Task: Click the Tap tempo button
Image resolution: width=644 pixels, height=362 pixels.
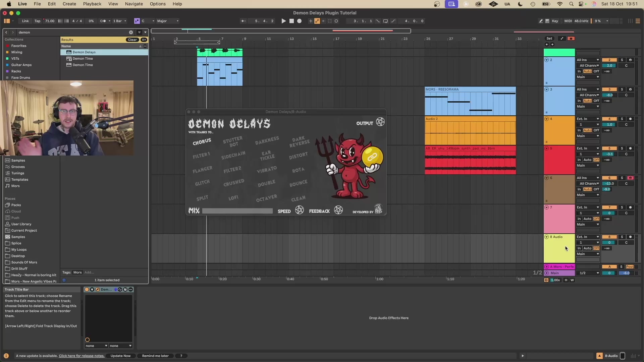Action: coord(37,21)
